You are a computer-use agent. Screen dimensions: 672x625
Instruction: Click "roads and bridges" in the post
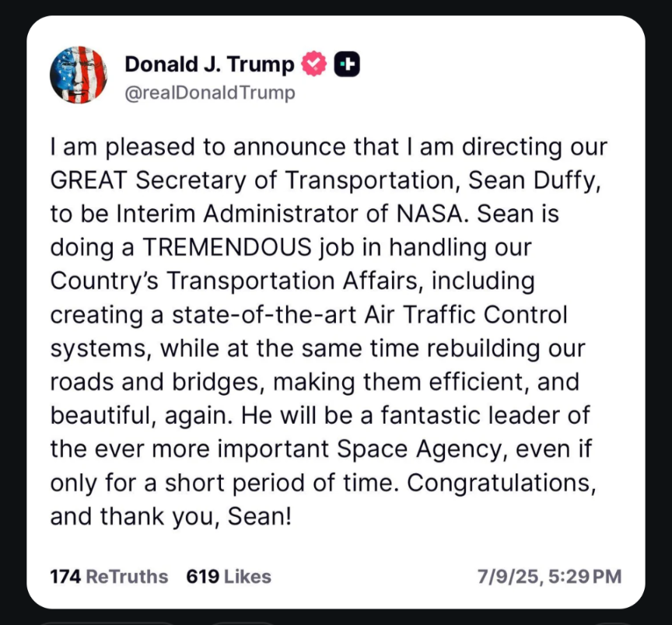(x=155, y=382)
